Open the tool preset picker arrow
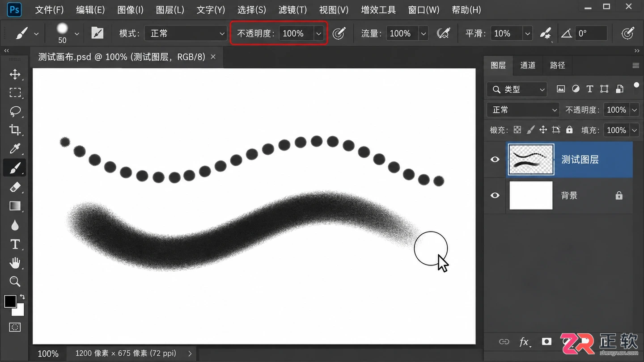Screen dimensions: 644x362 pyautogui.click(x=36, y=34)
